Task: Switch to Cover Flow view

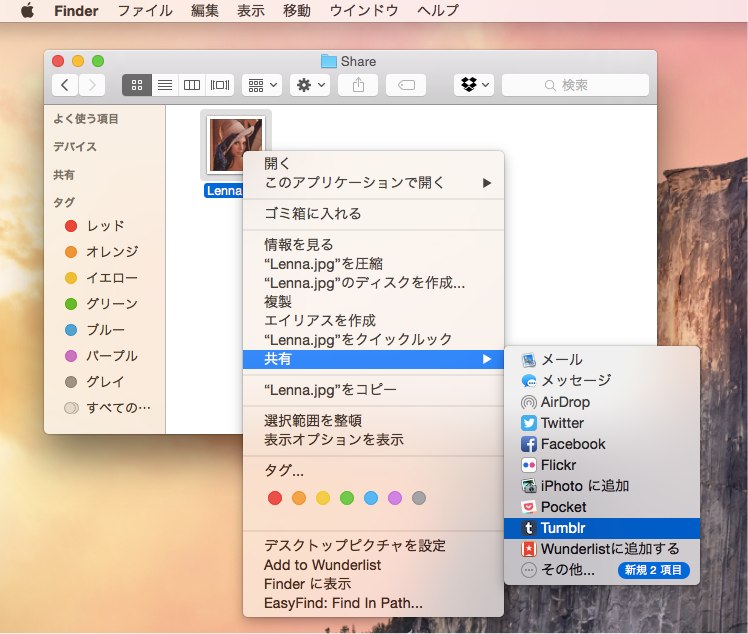Action: [220, 85]
